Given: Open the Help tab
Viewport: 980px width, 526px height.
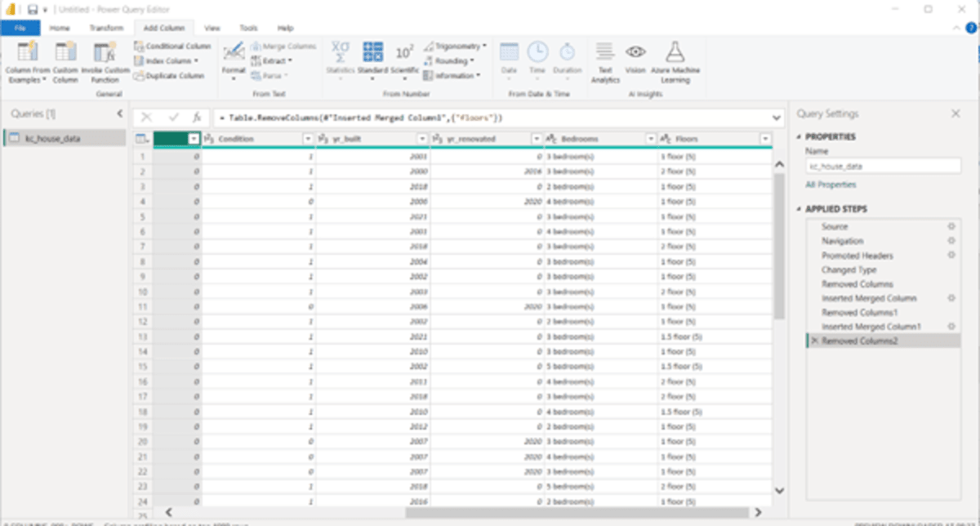Looking at the screenshot, I should pos(285,28).
